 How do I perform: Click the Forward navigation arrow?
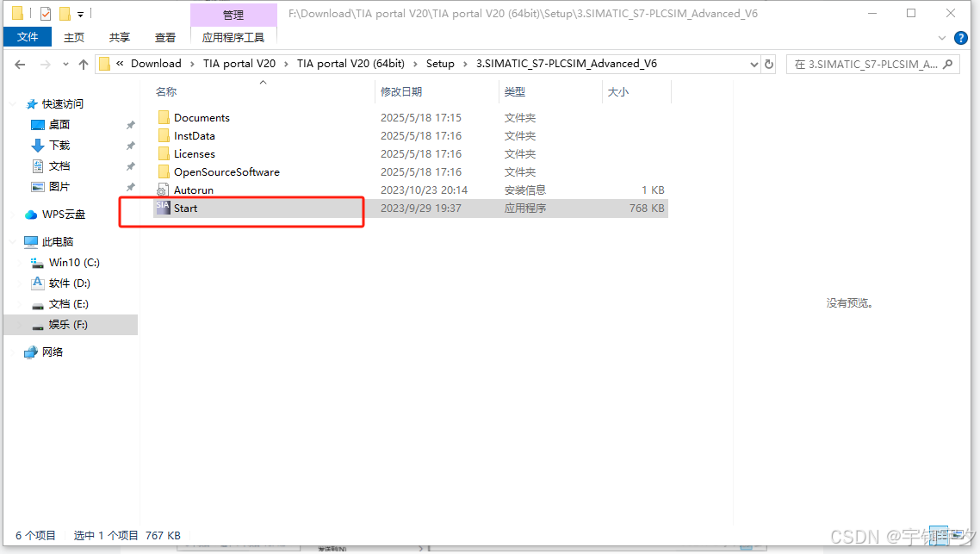45,65
